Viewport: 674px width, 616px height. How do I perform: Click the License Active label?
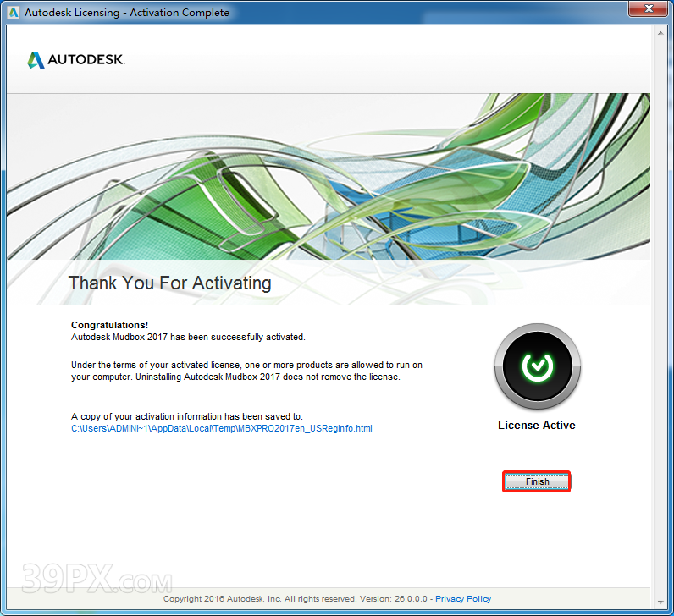(x=536, y=425)
